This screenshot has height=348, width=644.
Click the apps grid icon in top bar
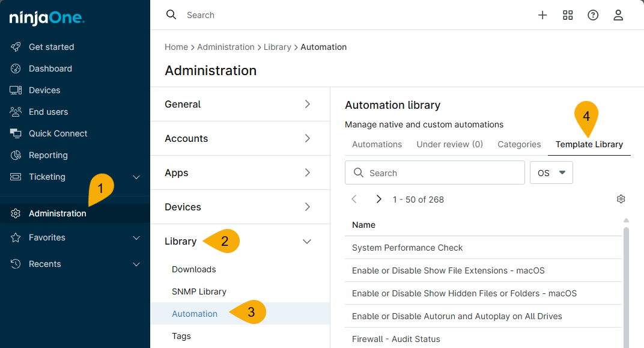pos(568,15)
